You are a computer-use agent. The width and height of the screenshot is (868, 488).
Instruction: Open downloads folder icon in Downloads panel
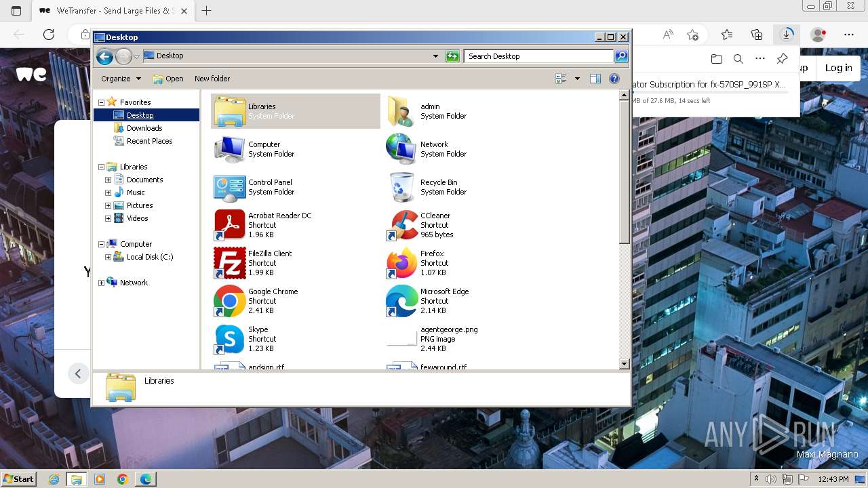point(717,59)
